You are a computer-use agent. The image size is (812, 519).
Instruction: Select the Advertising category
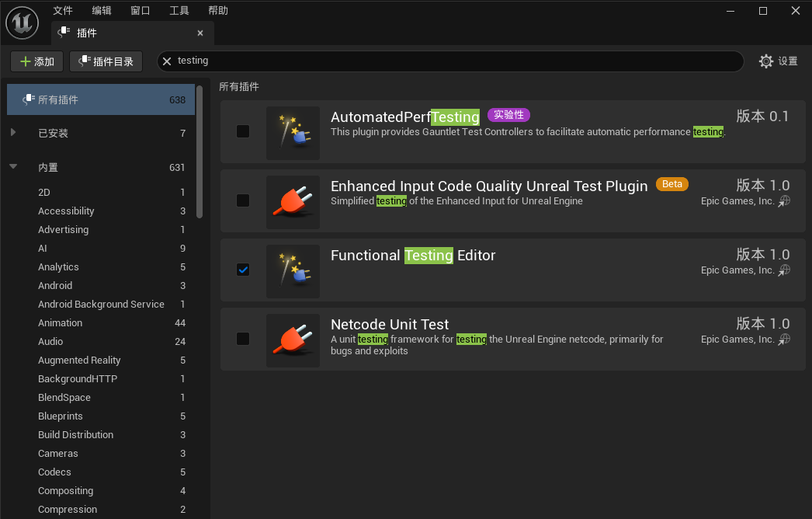click(101, 230)
